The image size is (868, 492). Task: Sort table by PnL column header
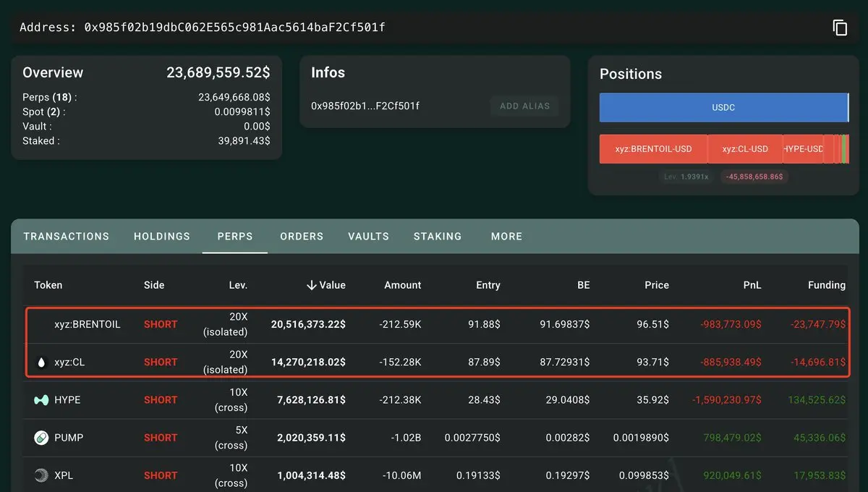pos(752,285)
